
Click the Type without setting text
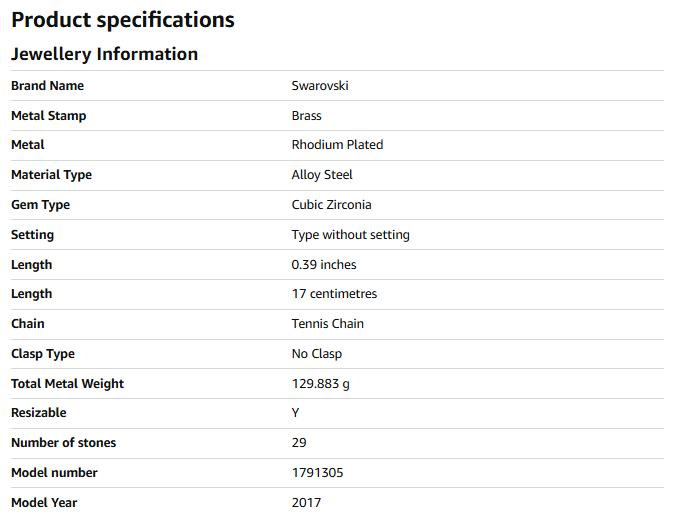coord(350,235)
